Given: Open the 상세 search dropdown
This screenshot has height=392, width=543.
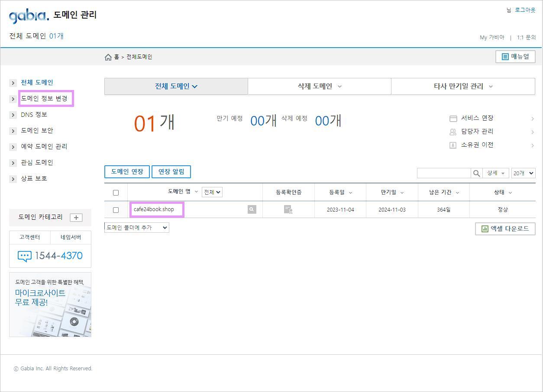Looking at the screenshot, I should point(496,173).
